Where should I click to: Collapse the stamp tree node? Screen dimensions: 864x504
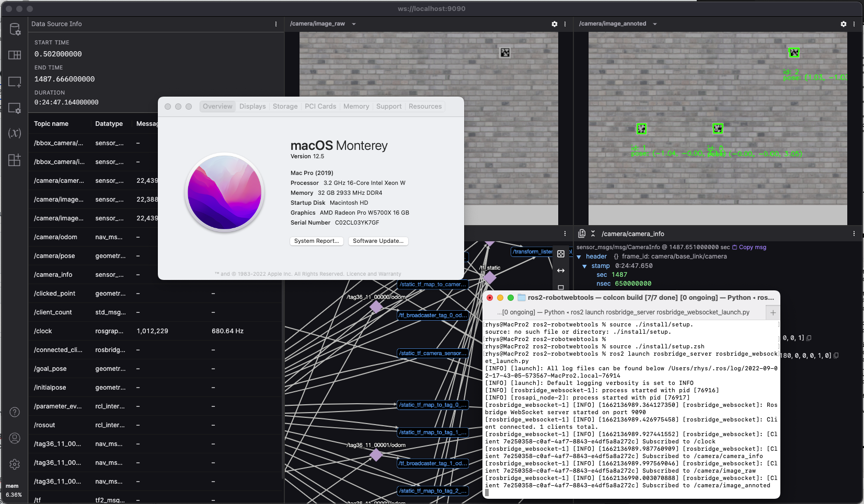[585, 266]
